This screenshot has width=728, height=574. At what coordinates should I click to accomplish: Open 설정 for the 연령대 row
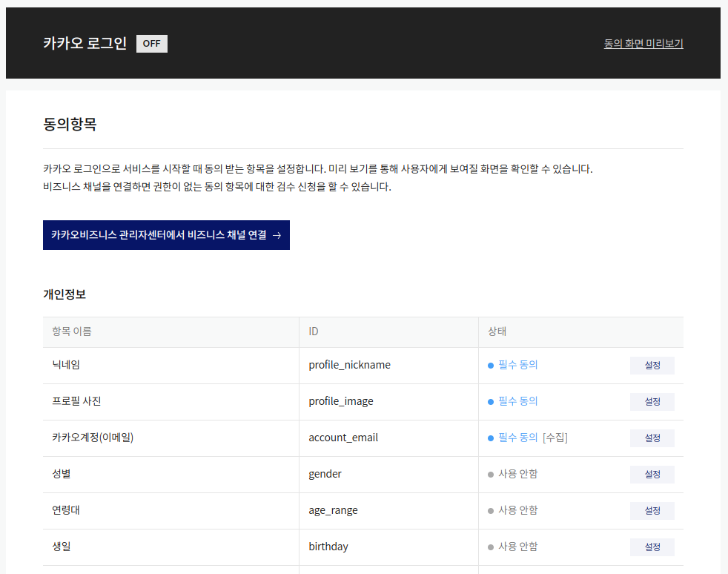coord(652,510)
